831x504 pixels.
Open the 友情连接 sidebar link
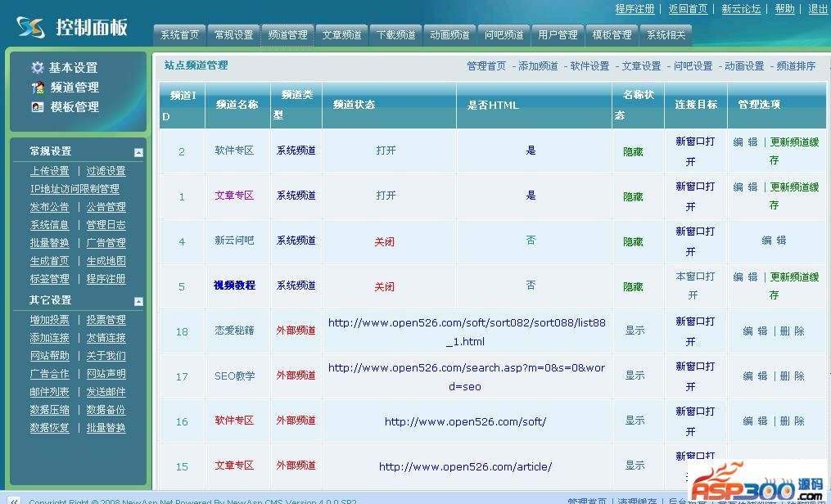click(106, 338)
